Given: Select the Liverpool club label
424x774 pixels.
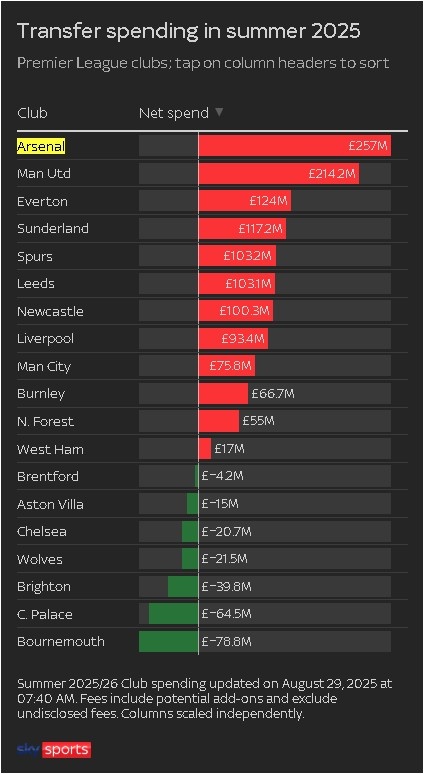Looking at the screenshot, I should pyautogui.click(x=45, y=339).
